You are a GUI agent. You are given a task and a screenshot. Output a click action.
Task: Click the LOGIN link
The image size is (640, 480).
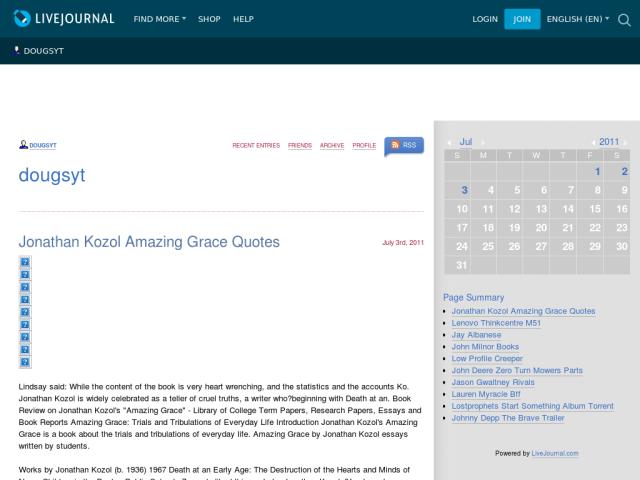tap(485, 19)
